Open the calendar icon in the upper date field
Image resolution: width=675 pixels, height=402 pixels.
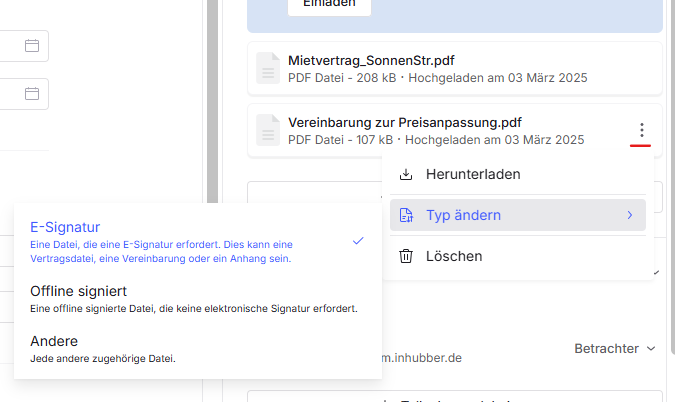point(31,46)
